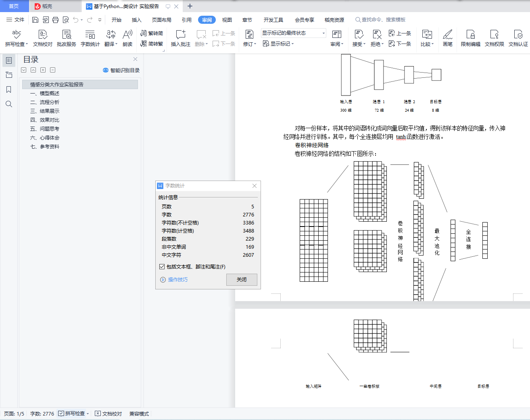Open 文档认证 document certification
Viewport: 530px width, 420px height.
tap(518, 38)
